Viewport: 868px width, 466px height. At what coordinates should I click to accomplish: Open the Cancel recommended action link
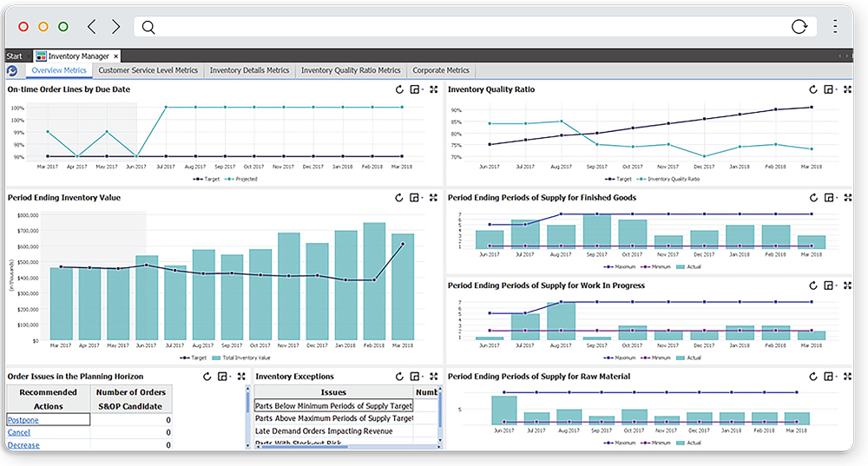[19, 432]
